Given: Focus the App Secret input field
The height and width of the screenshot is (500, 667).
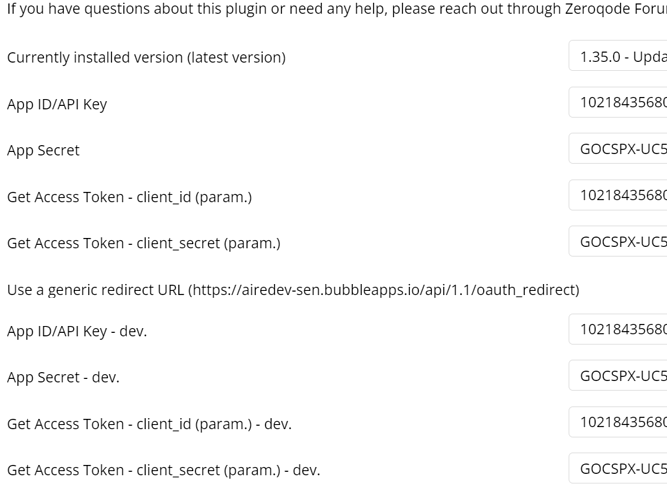Looking at the screenshot, I should 618,149.
